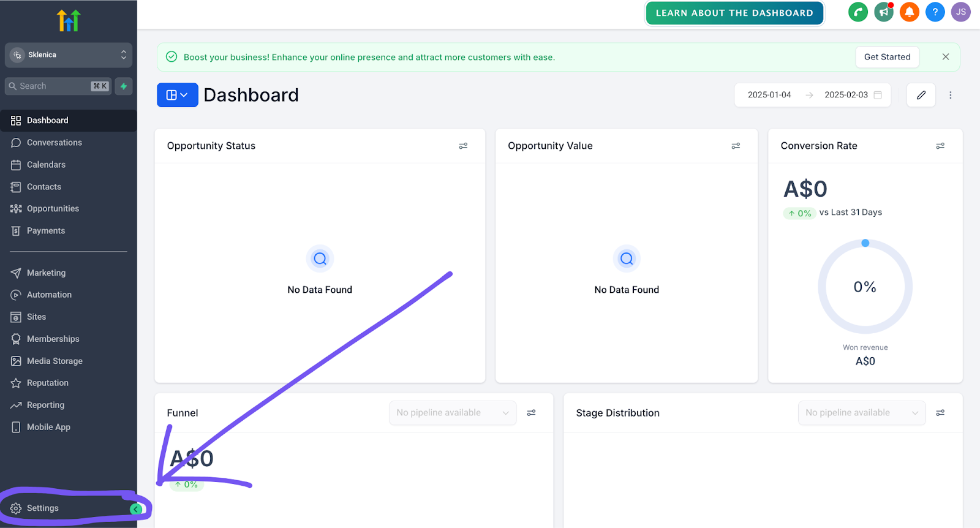Select end date 2025-02-03
This screenshot has height=528, width=980.
[x=846, y=95]
